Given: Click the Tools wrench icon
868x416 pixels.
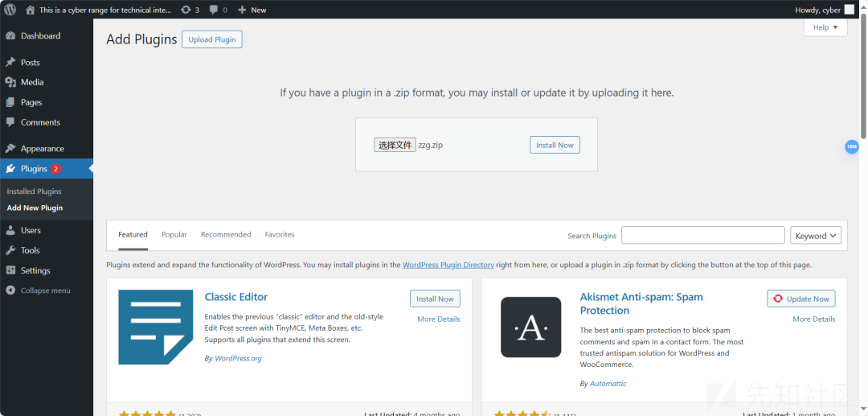Looking at the screenshot, I should pos(10,250).
